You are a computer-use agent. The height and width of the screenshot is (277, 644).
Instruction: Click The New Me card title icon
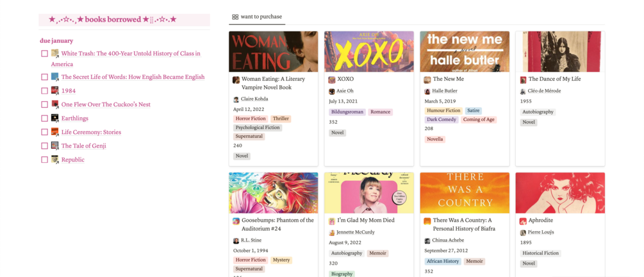click(x=427, y=80)
